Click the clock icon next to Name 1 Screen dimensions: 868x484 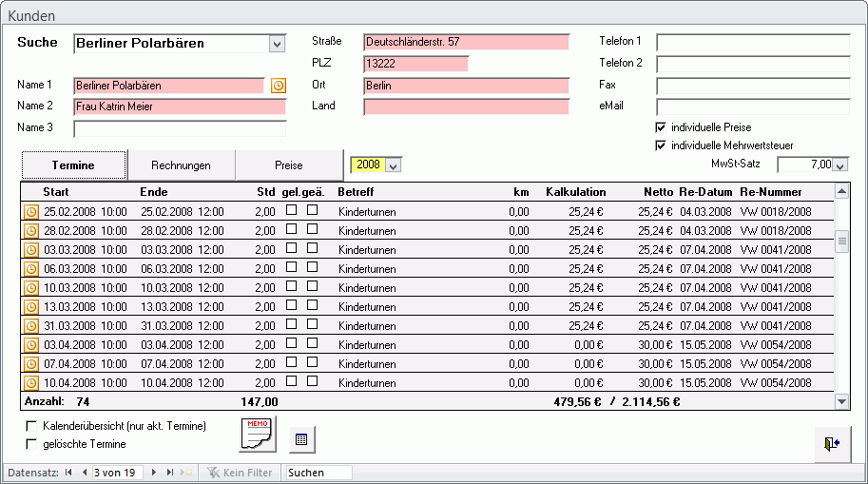278,86
